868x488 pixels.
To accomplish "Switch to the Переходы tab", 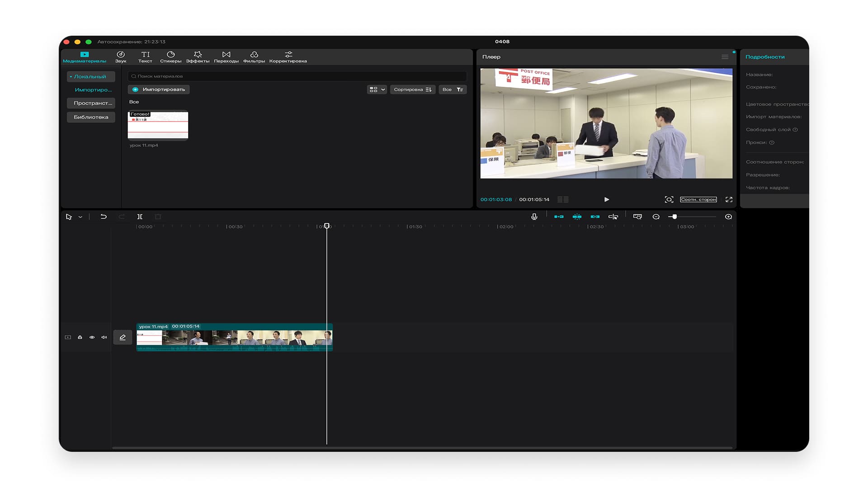I will click(226, 57).
